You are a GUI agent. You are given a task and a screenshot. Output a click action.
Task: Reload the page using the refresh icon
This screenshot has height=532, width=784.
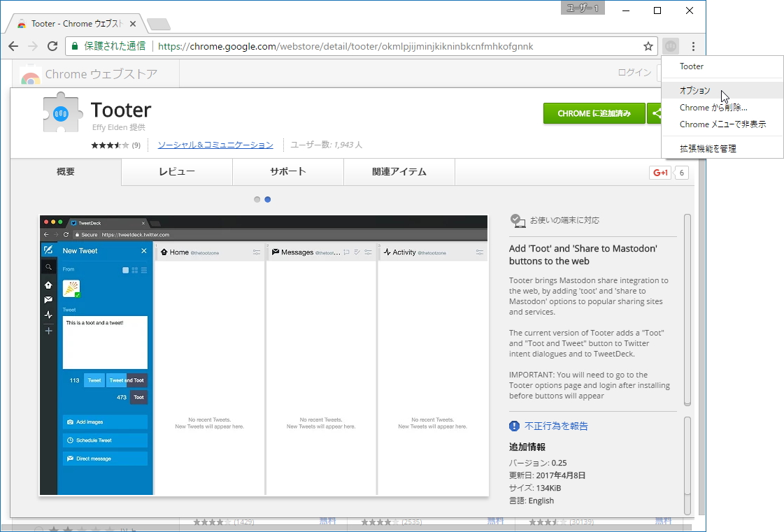[x=52, y=46]
